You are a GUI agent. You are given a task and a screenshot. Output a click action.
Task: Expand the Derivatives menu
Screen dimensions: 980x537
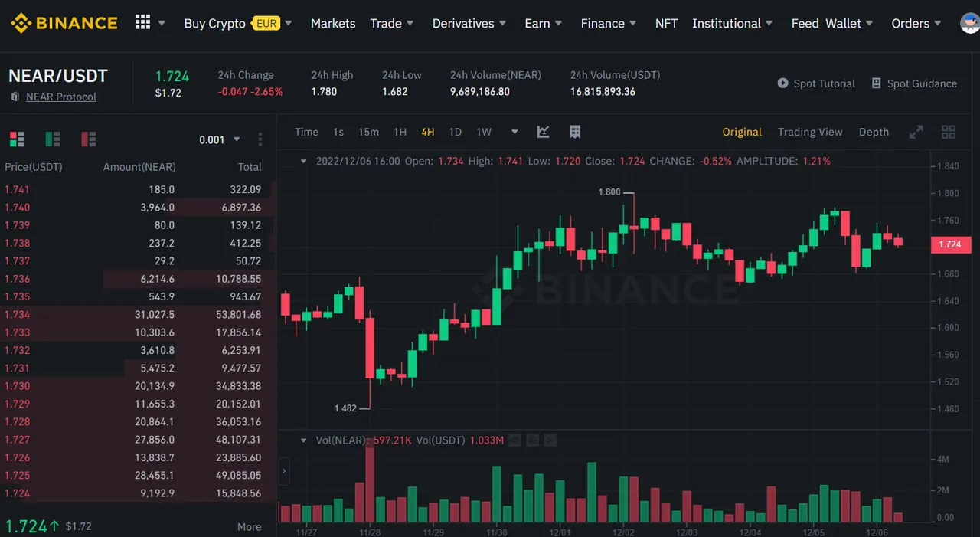469,23
